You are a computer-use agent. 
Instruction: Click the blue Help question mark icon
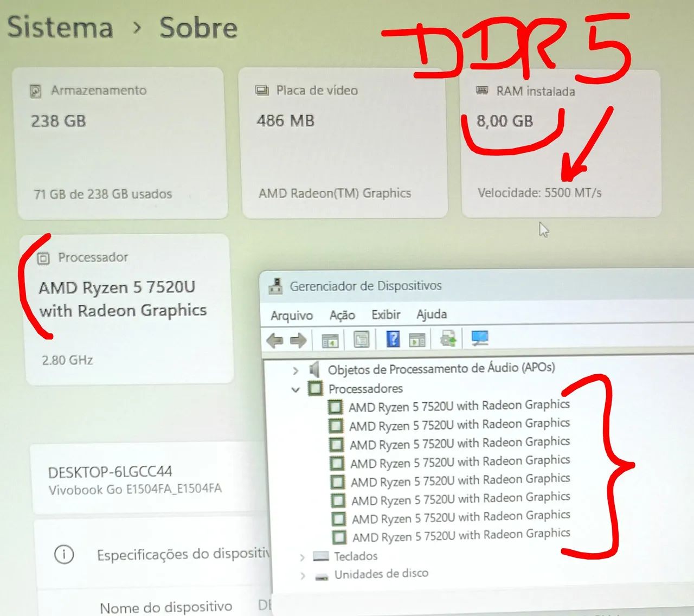pyautogui.click(x=393, y=339)
